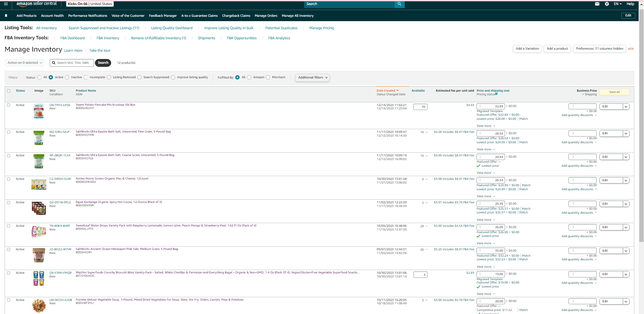Filter by Fulfilled By Amazon
The width and height of the screenshot is (644, 314).
pos(249,77)
